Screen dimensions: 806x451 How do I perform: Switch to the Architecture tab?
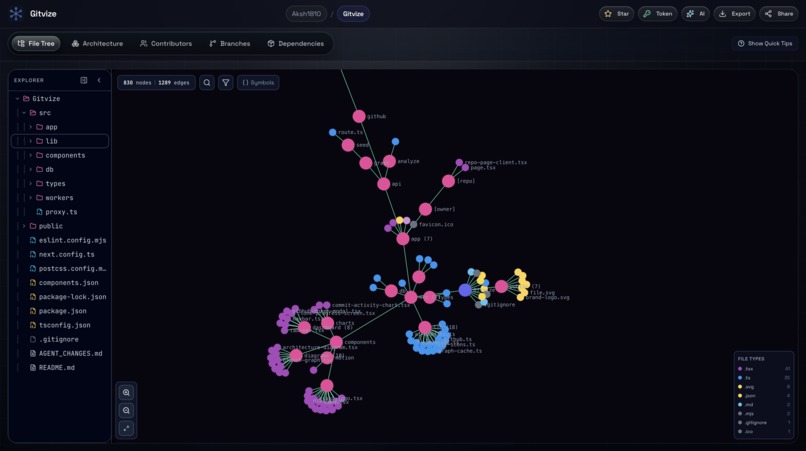pyautogui.click(x=97, y=44)
